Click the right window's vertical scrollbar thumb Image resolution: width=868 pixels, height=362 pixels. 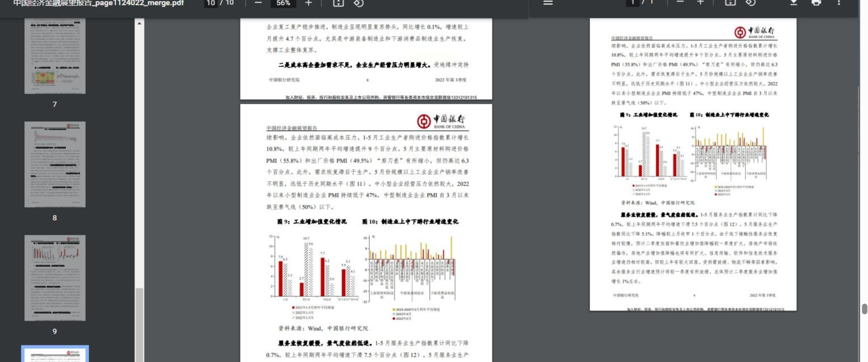click(864, 309)
